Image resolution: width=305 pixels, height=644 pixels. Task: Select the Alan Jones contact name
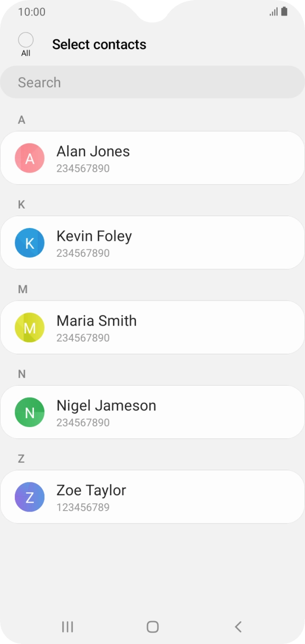click(93, 151)
